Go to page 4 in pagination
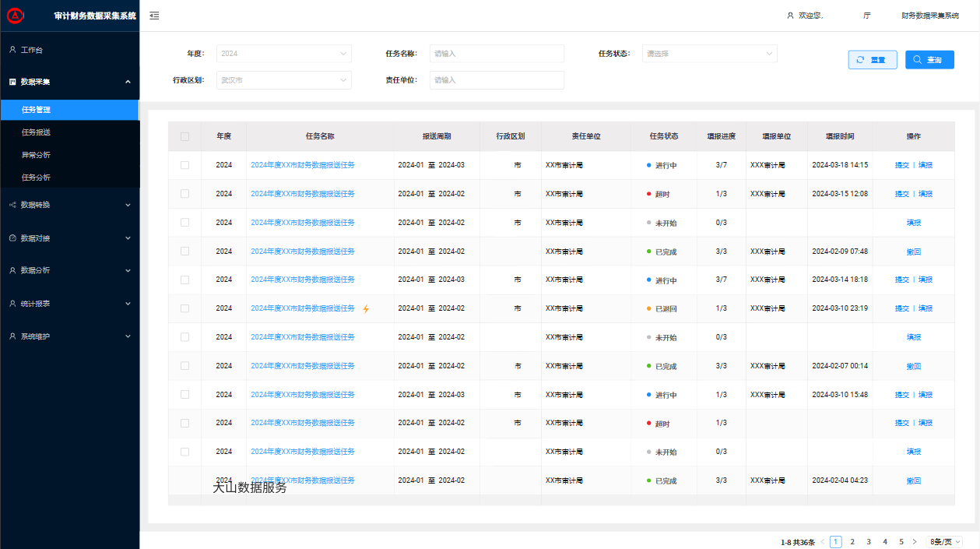980x549 pixels. coord(885,542)
